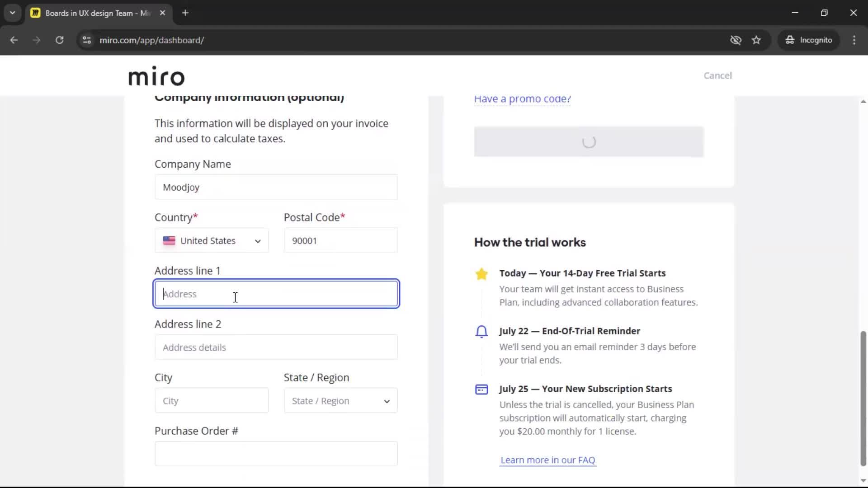Click the scrollbar up arrow
Screen dimensions: 868x488
(863, 102)
